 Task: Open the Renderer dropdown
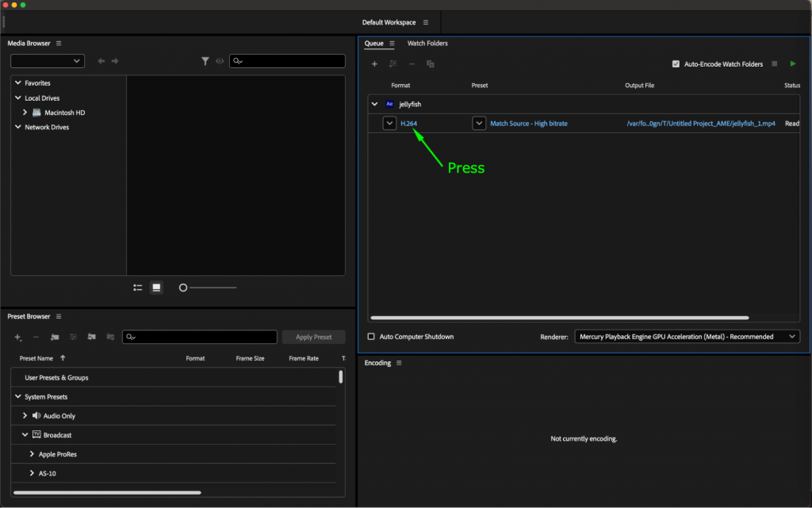687,336
